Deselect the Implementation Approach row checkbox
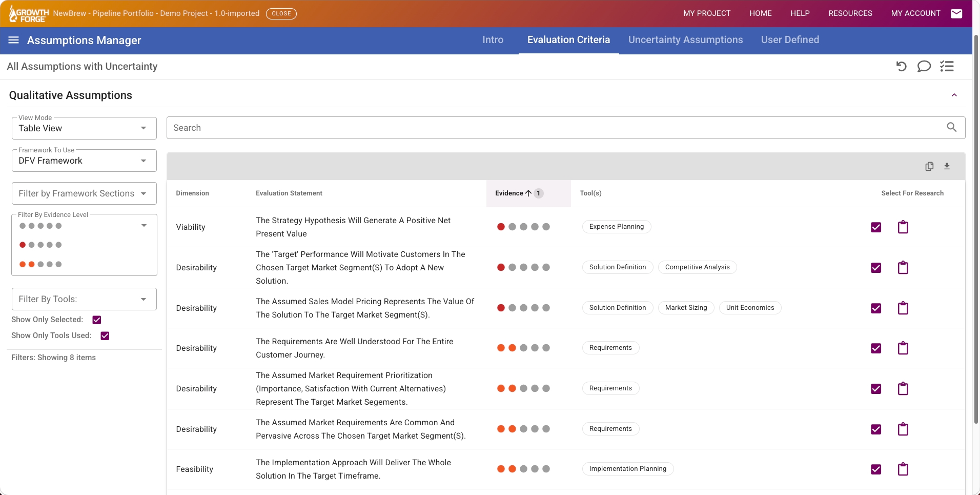The height and width of the screenshot is (495, 980). [876, 469]
